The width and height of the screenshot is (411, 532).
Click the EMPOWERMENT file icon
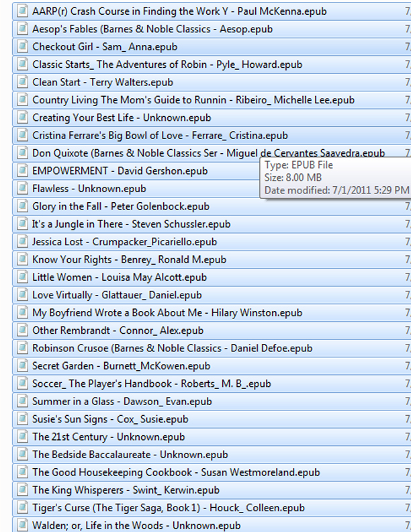[22, 171]
